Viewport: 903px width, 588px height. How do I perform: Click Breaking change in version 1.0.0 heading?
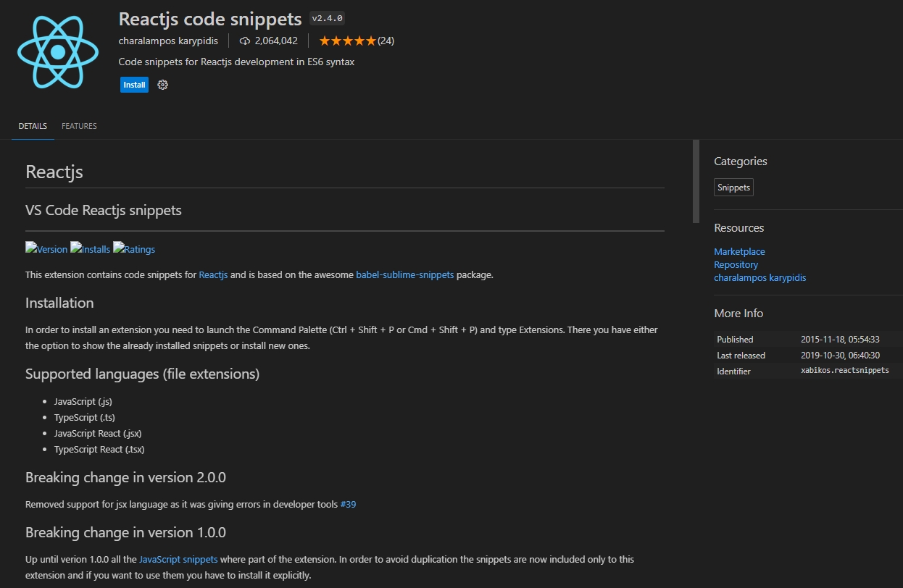point(125,532)
